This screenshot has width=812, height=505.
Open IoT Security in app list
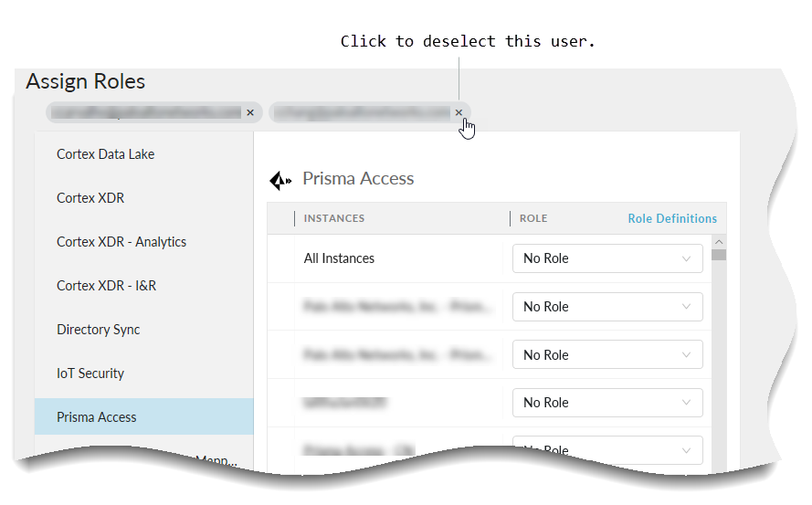[x=90, y=373]
